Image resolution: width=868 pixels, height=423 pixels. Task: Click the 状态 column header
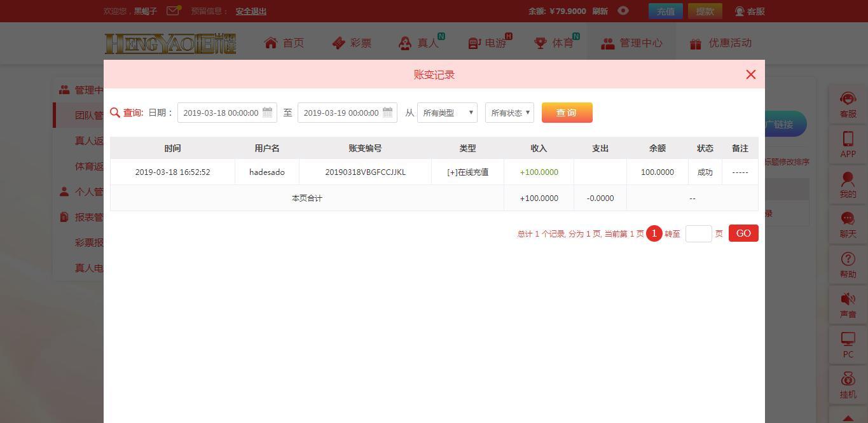click(705, 148)
